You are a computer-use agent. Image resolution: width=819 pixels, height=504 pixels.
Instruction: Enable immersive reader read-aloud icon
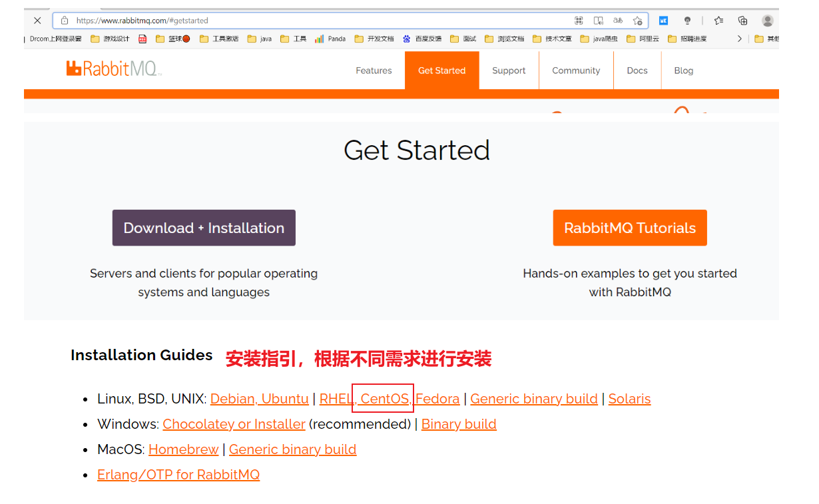pos(599,21)
